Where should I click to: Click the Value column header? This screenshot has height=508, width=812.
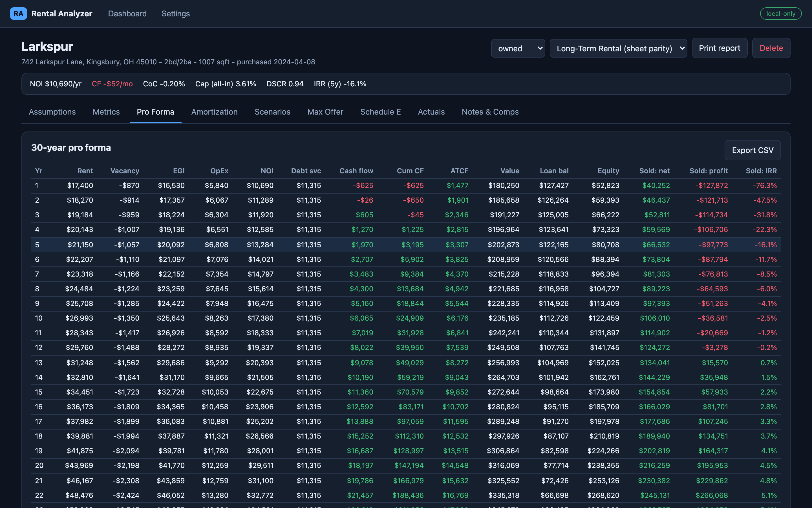coord(510,171)
